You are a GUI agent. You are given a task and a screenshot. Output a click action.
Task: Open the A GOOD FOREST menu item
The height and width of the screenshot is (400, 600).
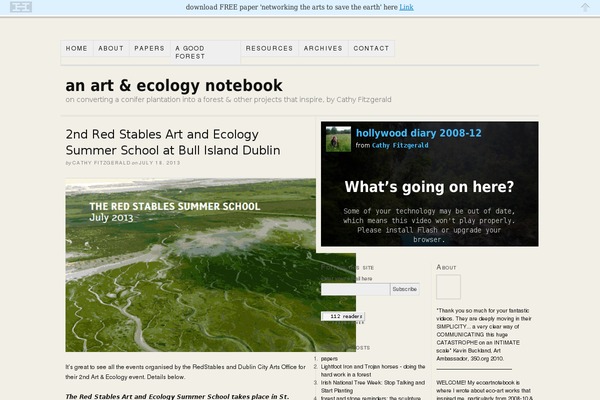205,52
